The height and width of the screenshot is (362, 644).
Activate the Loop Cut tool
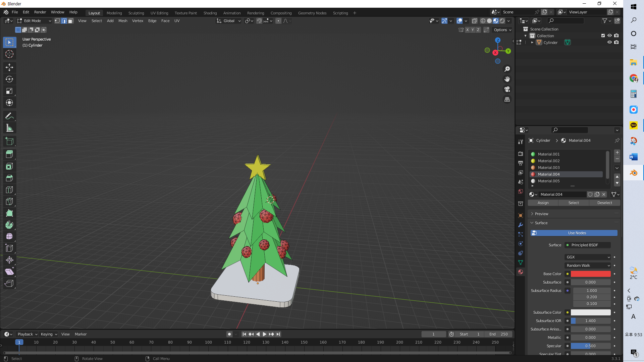pos(9,190)
